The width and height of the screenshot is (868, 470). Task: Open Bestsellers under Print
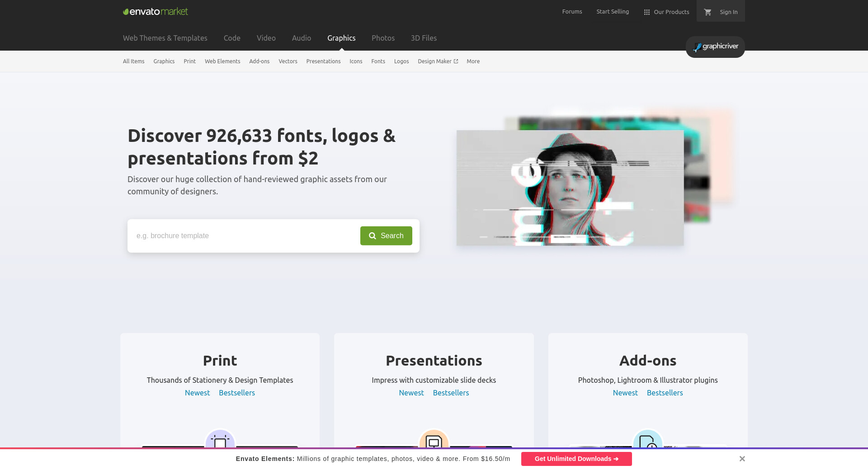[x=237, y=393]
